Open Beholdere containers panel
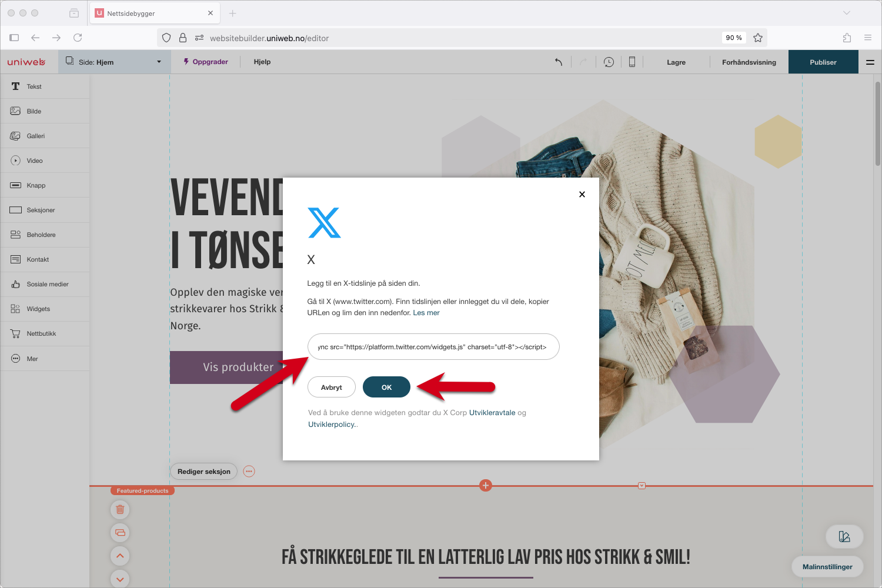Image resolution: width=882 pixels, height=588 pixels. [45, 235]
